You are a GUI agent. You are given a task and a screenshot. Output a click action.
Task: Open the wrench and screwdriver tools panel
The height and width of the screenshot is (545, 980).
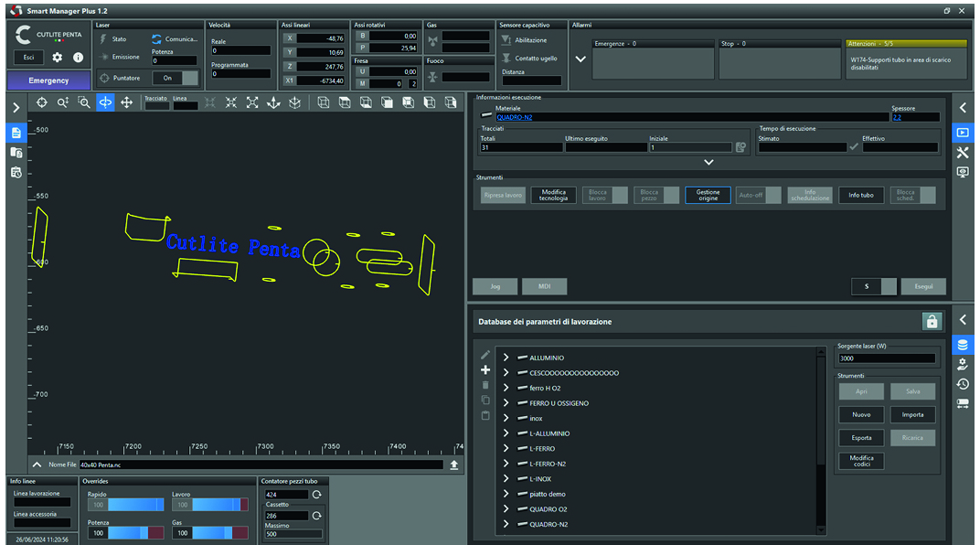pos(963,152)
